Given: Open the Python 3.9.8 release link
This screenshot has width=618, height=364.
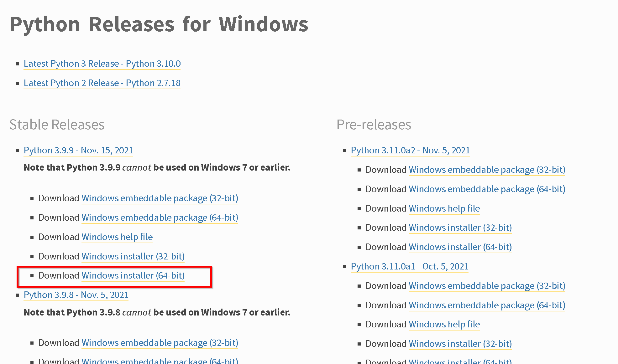Looking at the screenshot, I should click(x=76, y=295).
